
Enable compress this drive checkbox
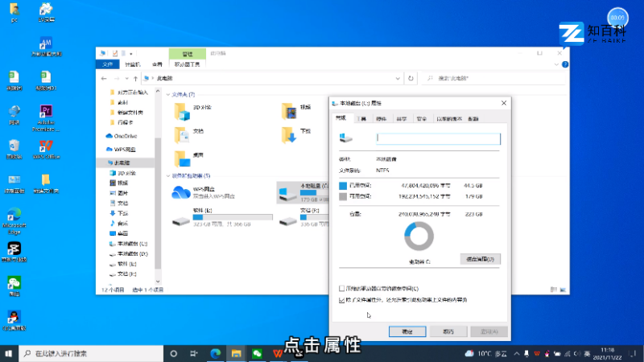click(341, 287)
